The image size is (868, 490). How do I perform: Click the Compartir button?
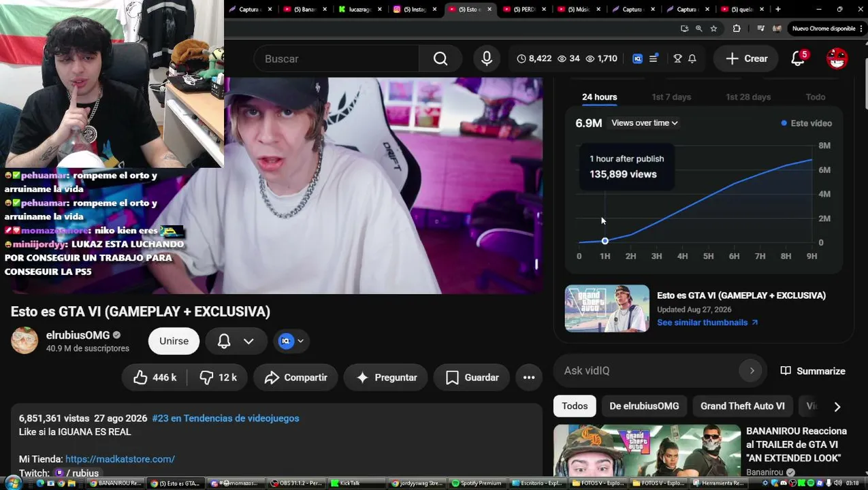pos(295,378)
